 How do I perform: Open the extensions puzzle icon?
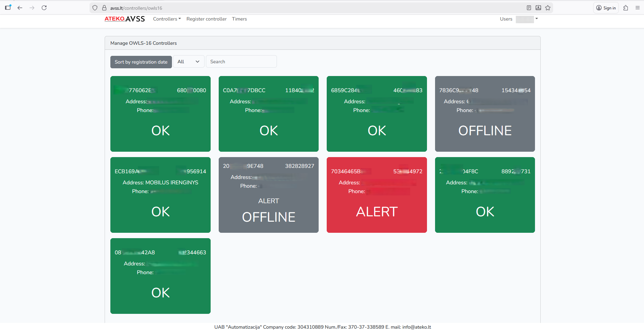(625, 8)
